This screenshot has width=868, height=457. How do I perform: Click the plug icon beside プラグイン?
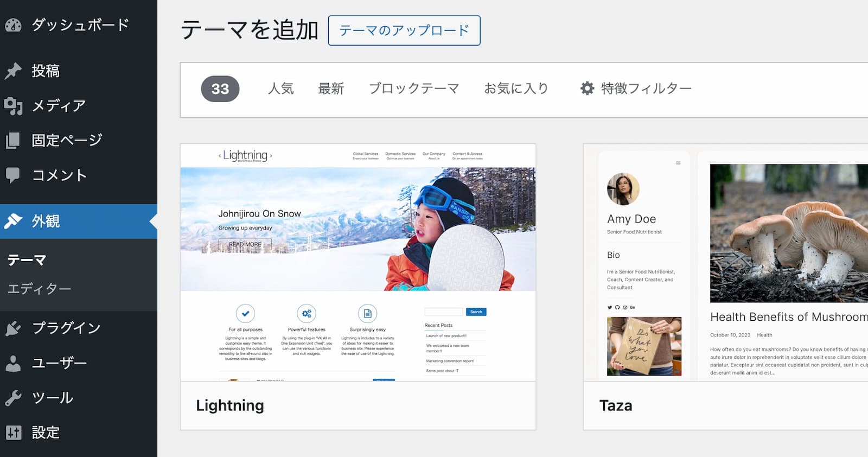click(13, 328)
